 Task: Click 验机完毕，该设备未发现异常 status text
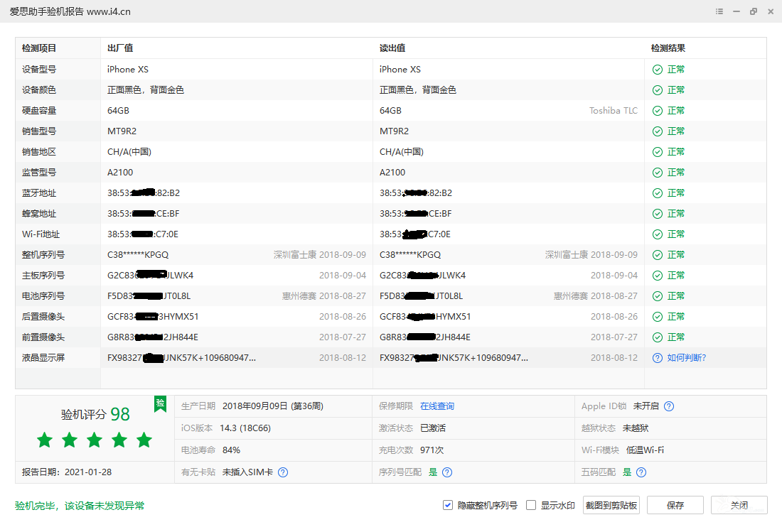pos(80,506)
